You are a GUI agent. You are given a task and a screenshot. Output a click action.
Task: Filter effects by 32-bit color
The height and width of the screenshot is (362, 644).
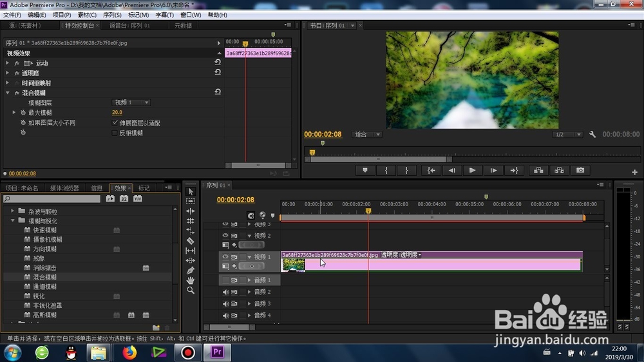click(124, 199)
